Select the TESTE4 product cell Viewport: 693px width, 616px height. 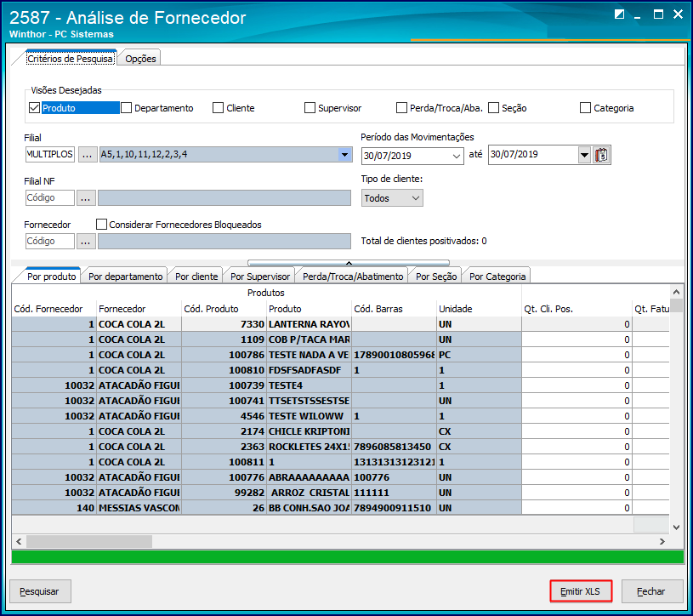309,385
